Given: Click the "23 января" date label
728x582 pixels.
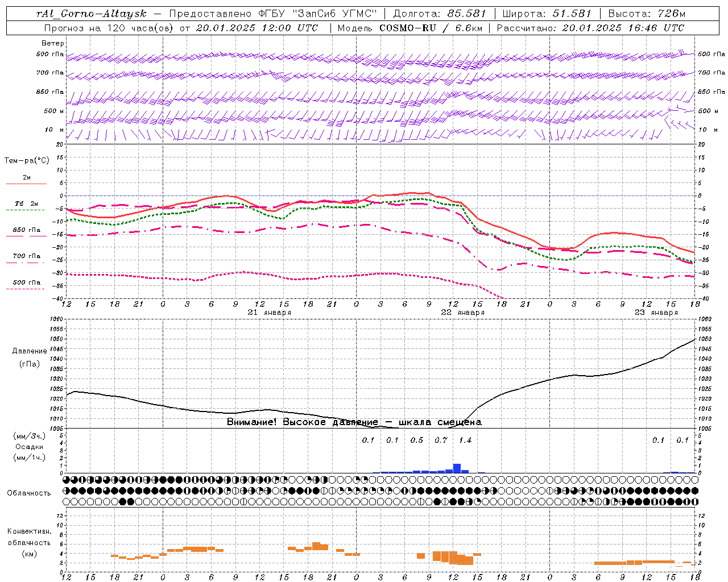Looking at the screenshot, I should (656, 313).
